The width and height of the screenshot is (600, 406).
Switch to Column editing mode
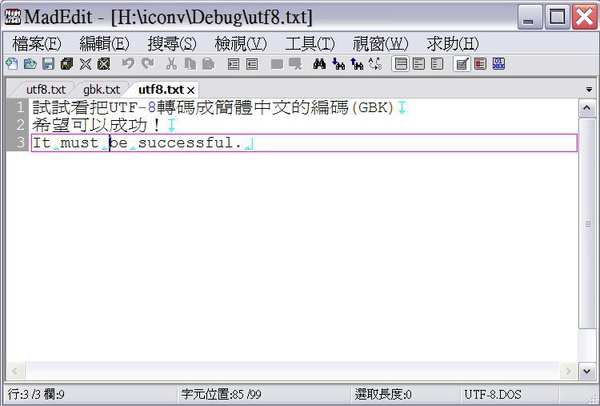coord(480,64)
